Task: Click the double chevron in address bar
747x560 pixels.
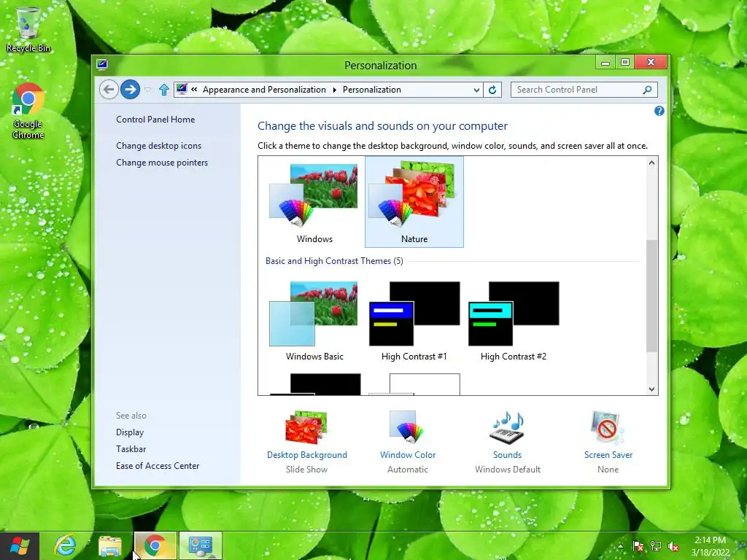Action: point(194,89)
